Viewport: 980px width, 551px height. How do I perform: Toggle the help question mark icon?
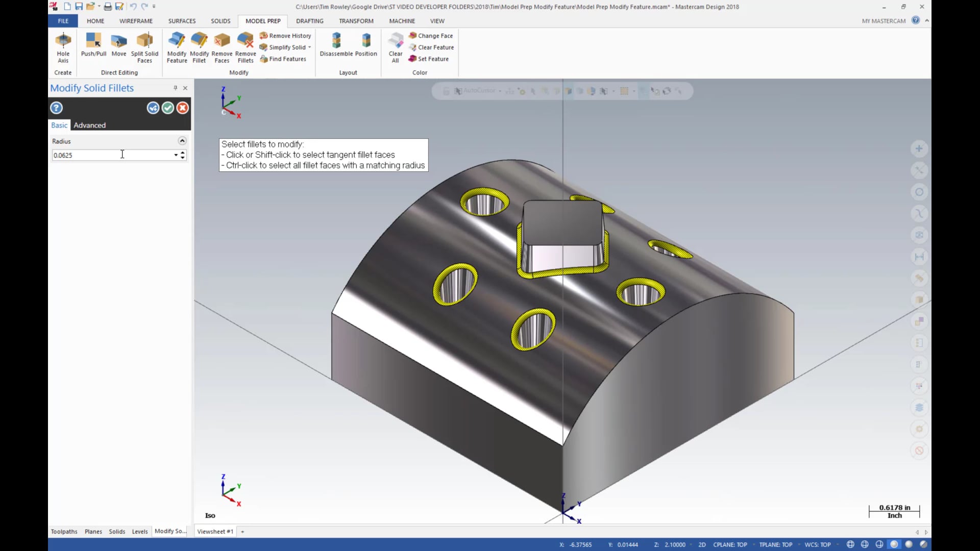tap(57, 108)
